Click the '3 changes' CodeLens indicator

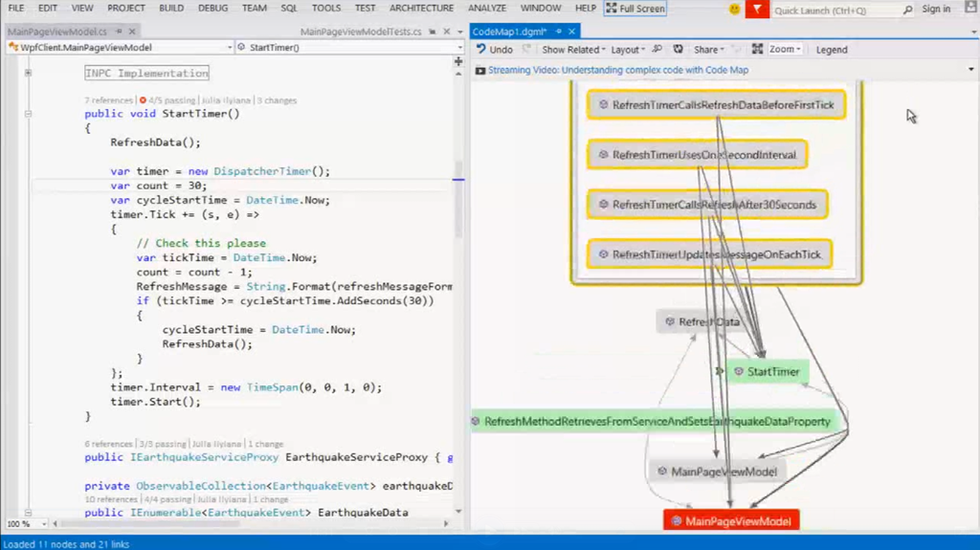click(x=277, y=100)
